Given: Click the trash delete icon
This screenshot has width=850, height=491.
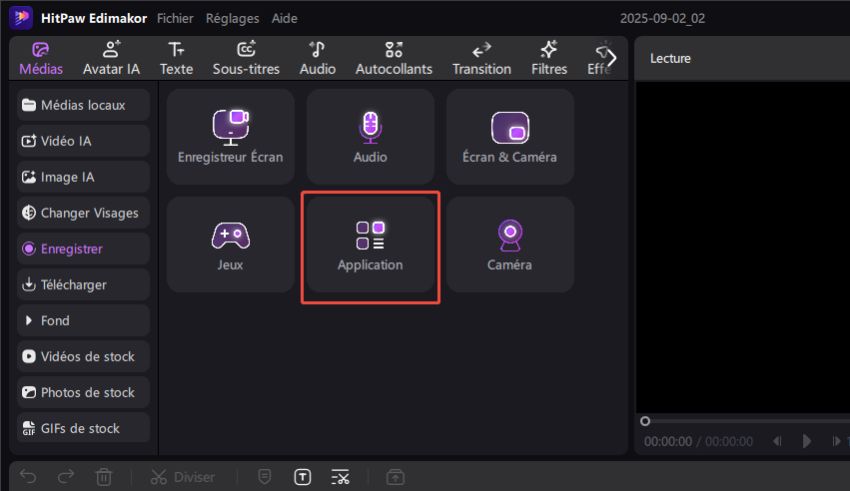Looking at the screenshot, I should point(104,477).
